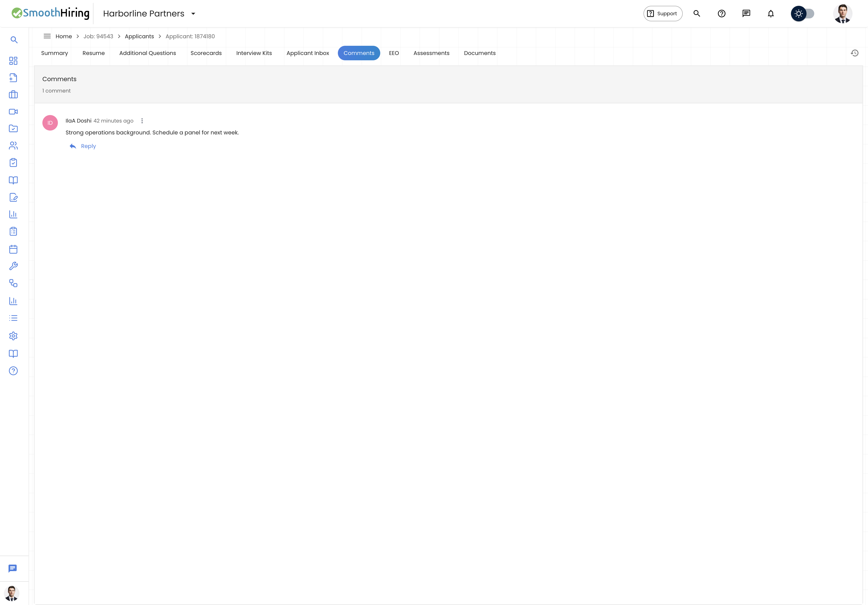This screenshot has height=605, width=868.
Task: Expand the Harborline Partners company dropdown
Action: click(x=193, y=14)
